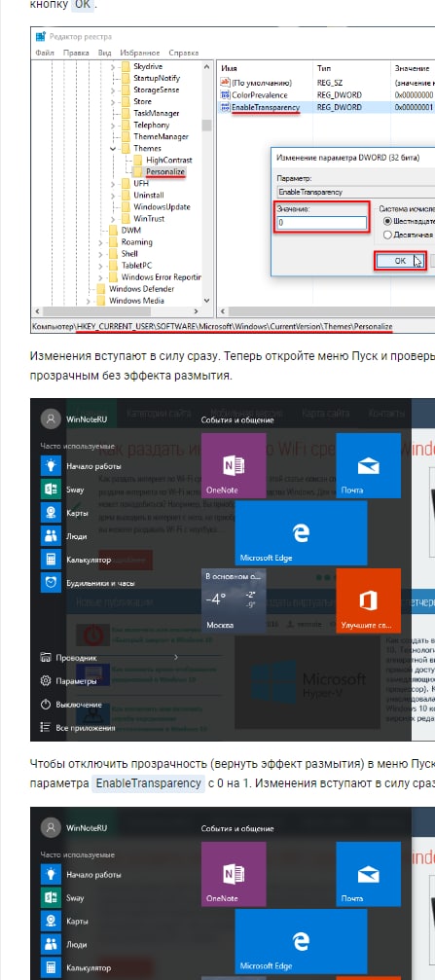Select the WindowsUpdate registry key
435x980 pixels.
(x=162, y=207)
